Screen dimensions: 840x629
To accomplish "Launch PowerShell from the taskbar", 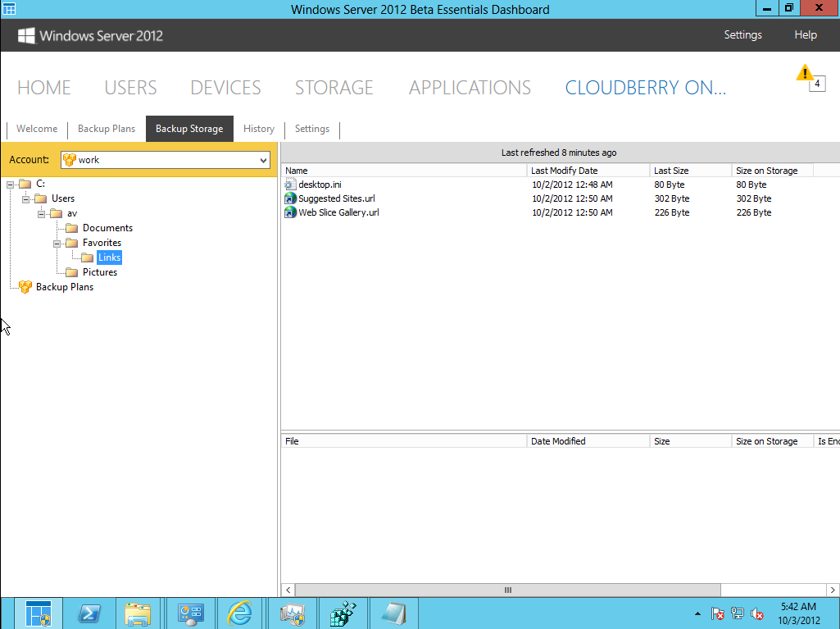I will coord(89,613).
